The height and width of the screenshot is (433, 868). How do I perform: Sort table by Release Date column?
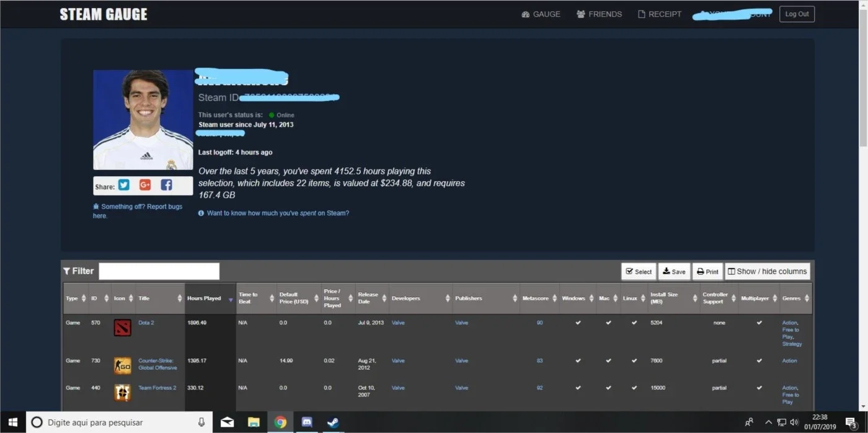(372, 298)
